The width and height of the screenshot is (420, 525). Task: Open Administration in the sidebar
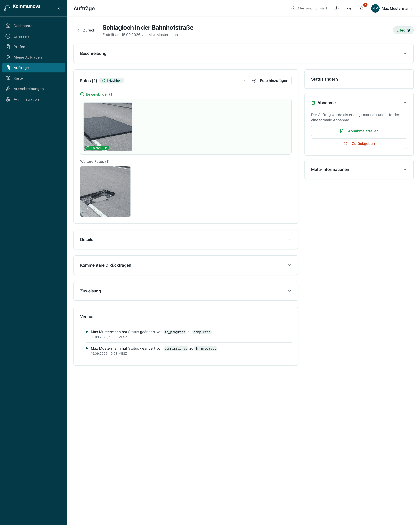tap(34, 99)
